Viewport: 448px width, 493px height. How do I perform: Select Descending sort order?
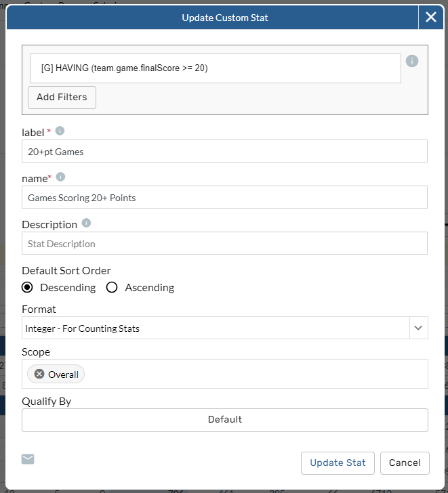(x=27, y=287)
